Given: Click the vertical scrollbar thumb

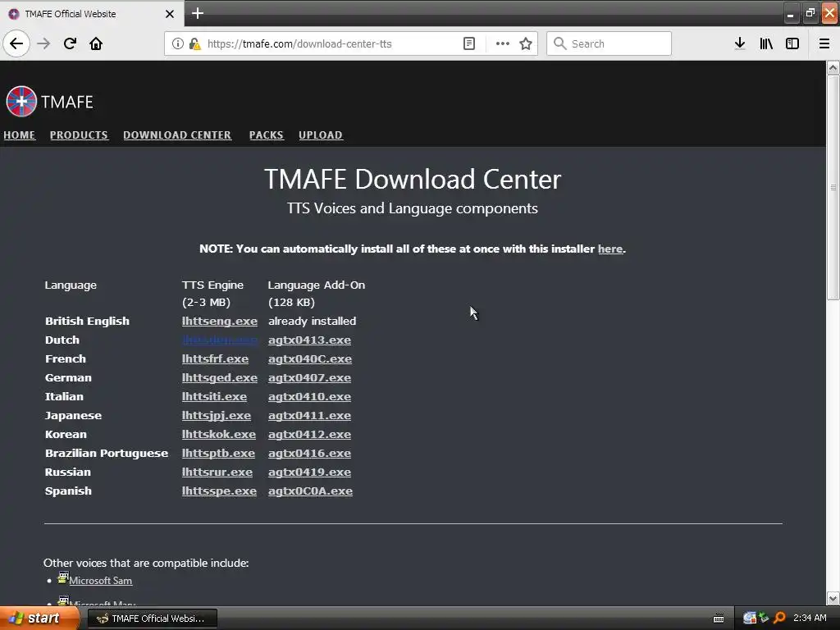Looking at the screenshot, I should pyautogui.click(x=833, y=187).
